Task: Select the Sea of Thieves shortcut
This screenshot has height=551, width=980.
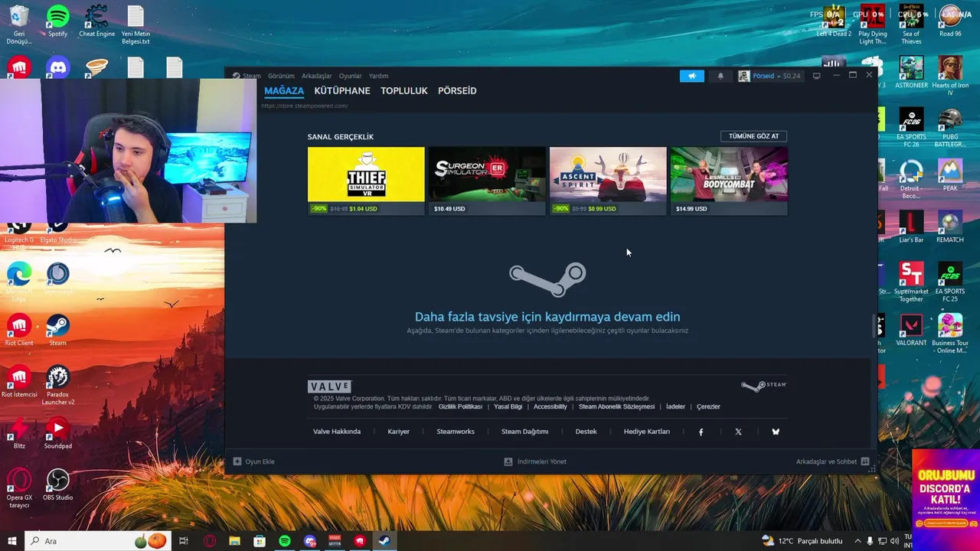Action: click(x=911, y=24)
